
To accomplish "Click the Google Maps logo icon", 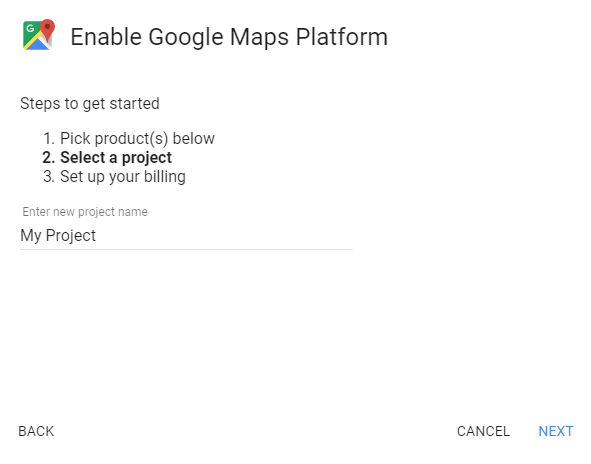I will point(39,35).
